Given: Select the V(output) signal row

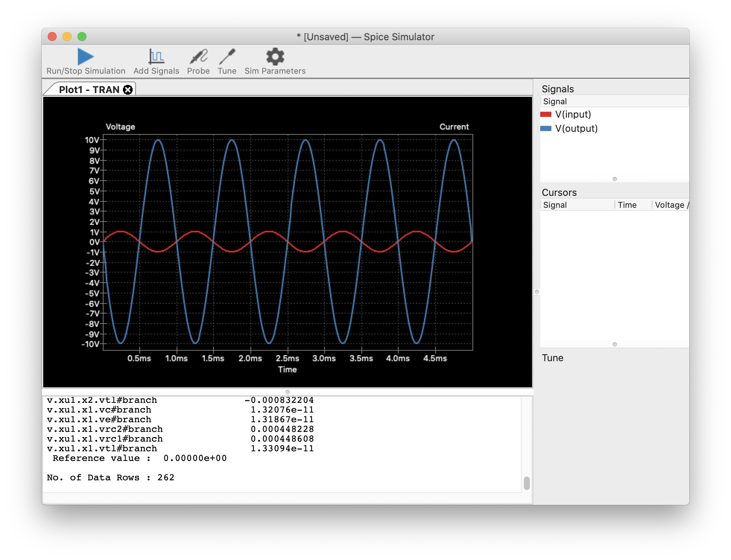Looking at the screenshot, I should [614, 128].
